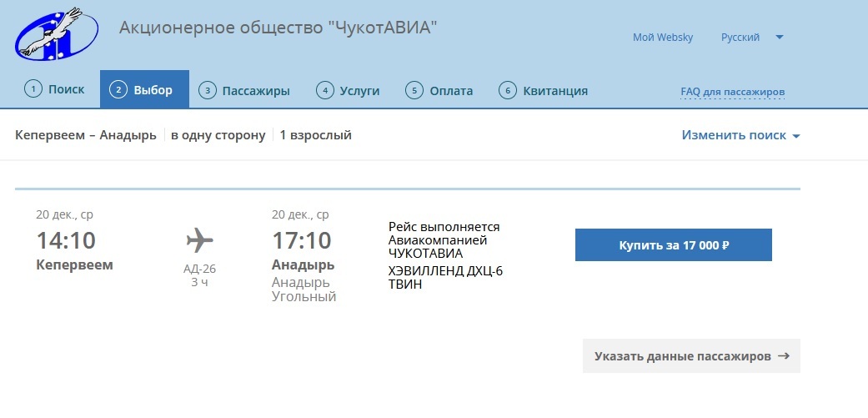
Task: Click the flight duration 3 ч
Action: 200,282
